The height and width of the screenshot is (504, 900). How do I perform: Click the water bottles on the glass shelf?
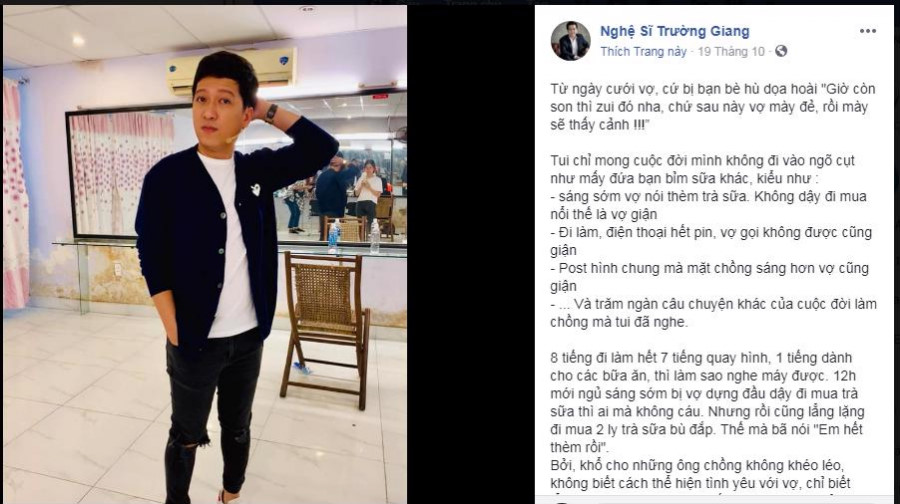coord(354,235)
